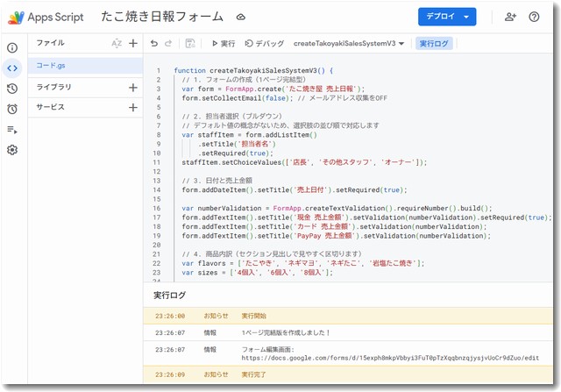Image resolution: width=561 pixels, height=392 pixels.
Task: Open Project Settings gear icon
Action: [x=12, y=150]
